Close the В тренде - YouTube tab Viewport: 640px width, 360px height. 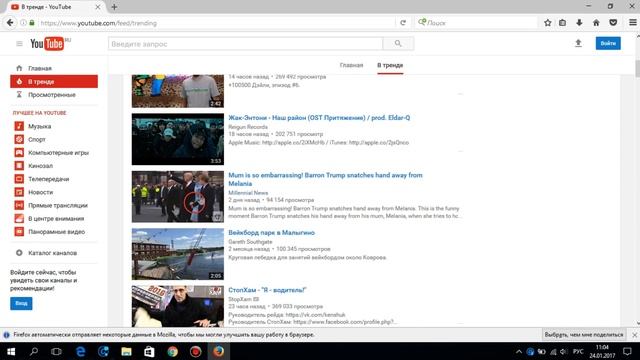coord(98,7)
